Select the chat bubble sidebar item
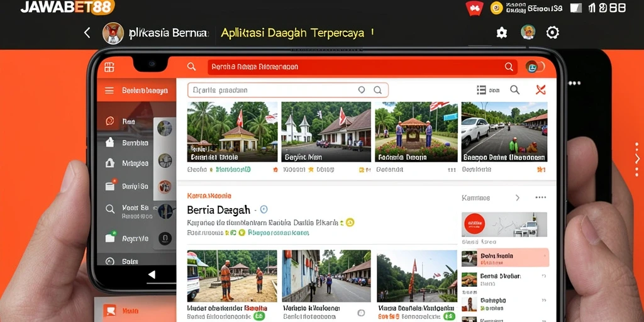The height and width of the screenshot is (322, 644). tap(109, 121)
